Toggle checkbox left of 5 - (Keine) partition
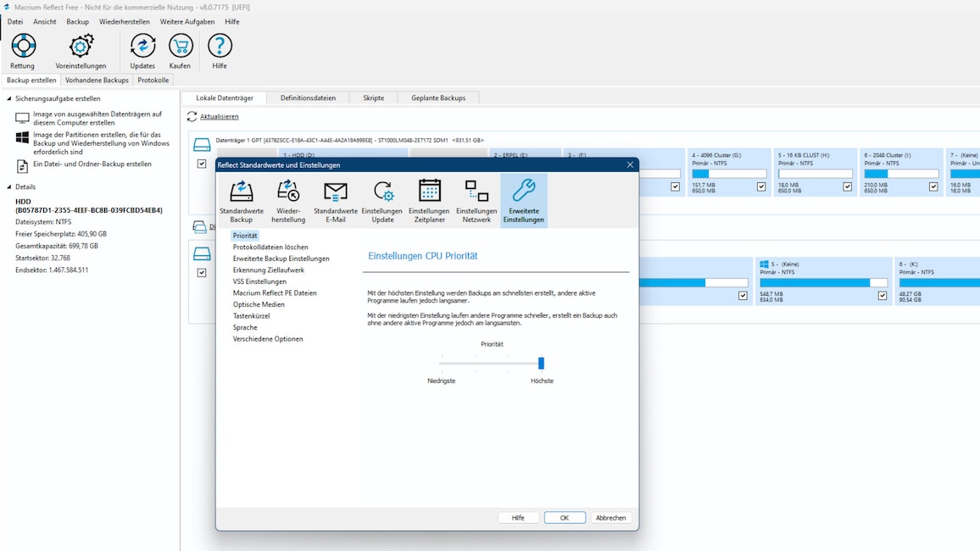This screenshot has height=551, width=980. (x=743, y=296)
